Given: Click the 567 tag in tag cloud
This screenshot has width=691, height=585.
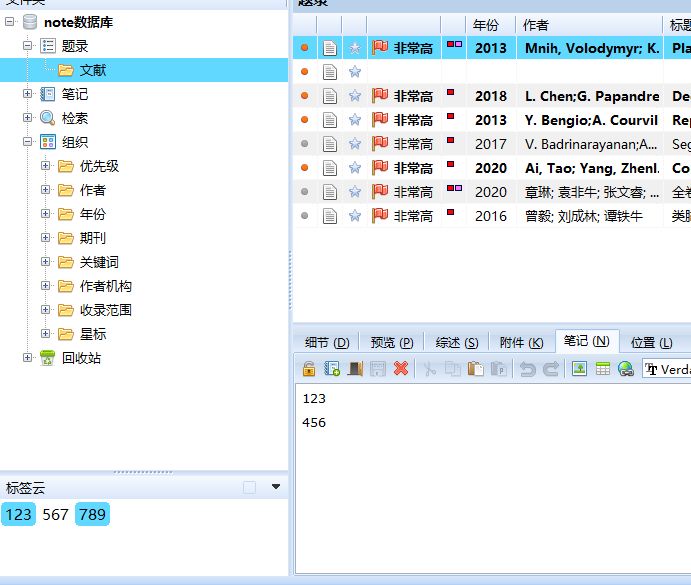Looking at the screenshot, I should (x=55, y=514).
